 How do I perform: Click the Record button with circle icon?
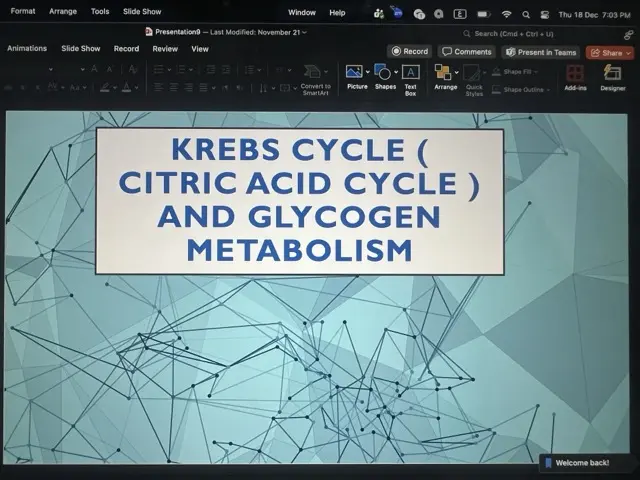coord(409,51)
